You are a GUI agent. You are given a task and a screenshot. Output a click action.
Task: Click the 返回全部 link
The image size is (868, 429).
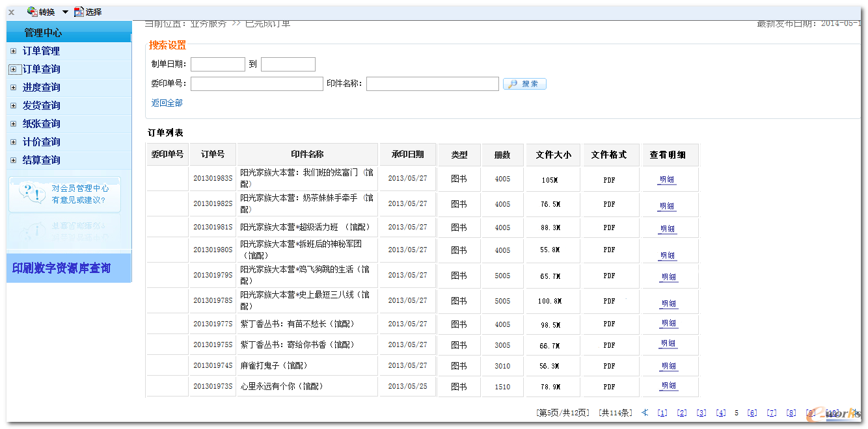click(167, 103)
